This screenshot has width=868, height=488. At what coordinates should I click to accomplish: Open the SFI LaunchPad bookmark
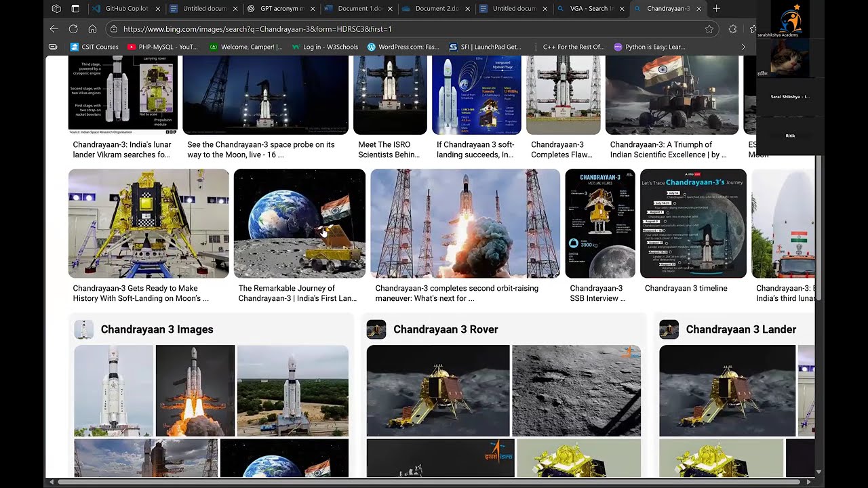point(486,47)
